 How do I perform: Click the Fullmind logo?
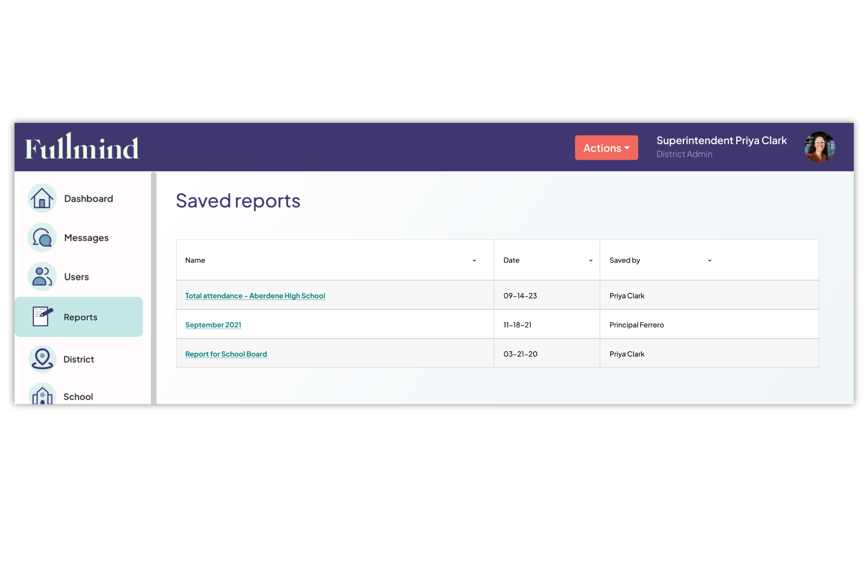click(82, 147)
